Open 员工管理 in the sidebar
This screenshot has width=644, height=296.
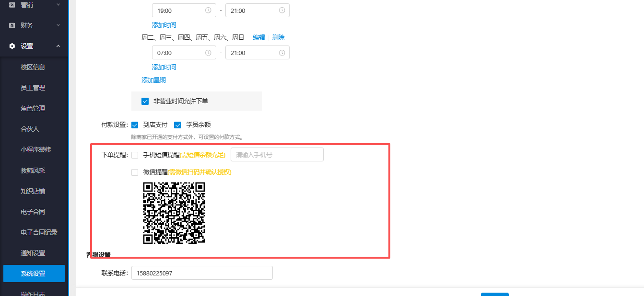click(33, 88)
